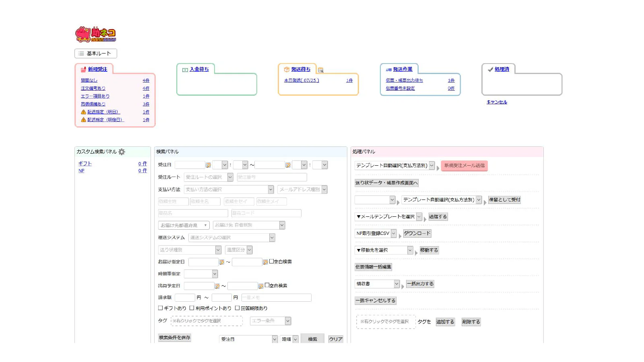The height and width of the screenshot is (362, 644).
Task: Open the 温度区分 dropdown
Action: point(239,250)
